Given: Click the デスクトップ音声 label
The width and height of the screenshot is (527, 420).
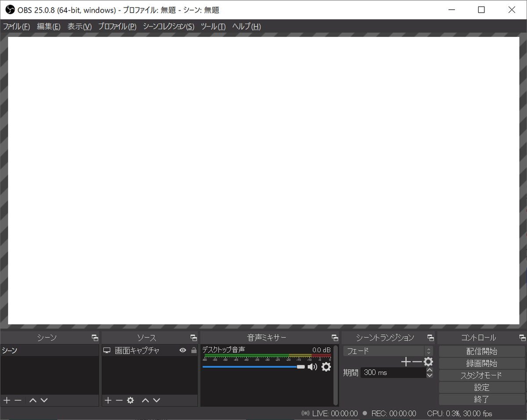Looking at the screenshot, I should coord(224,350).
